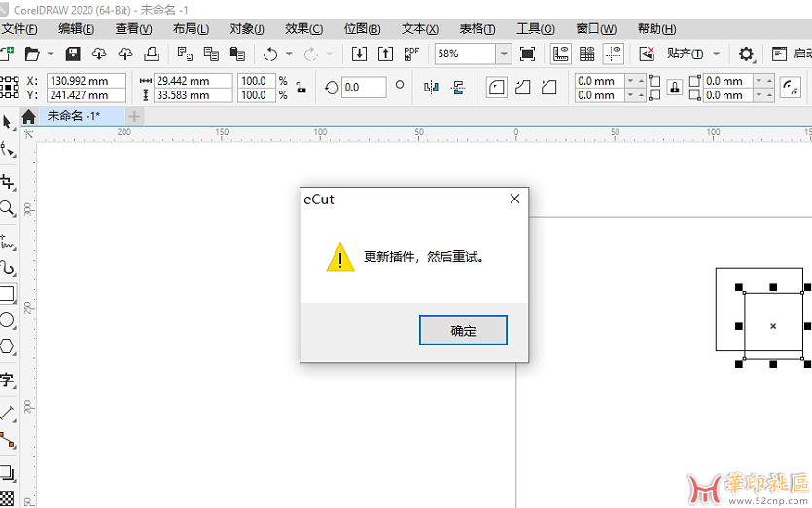Select the Crop tool
This screenshot has height=508, width=812.
point(7,182)
